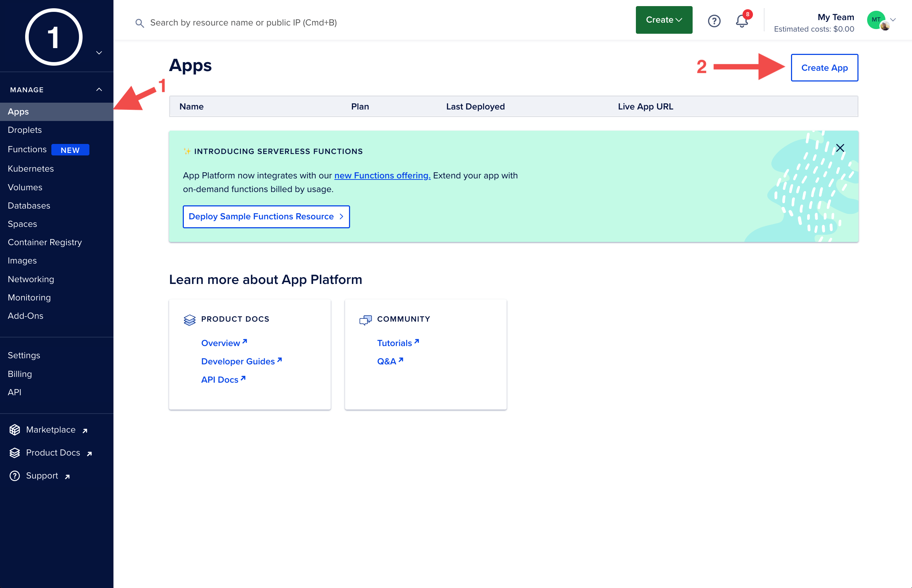The image size is (912, 588).
Task: Click the Marketplace cube icon
Action: tap(14, 430)
